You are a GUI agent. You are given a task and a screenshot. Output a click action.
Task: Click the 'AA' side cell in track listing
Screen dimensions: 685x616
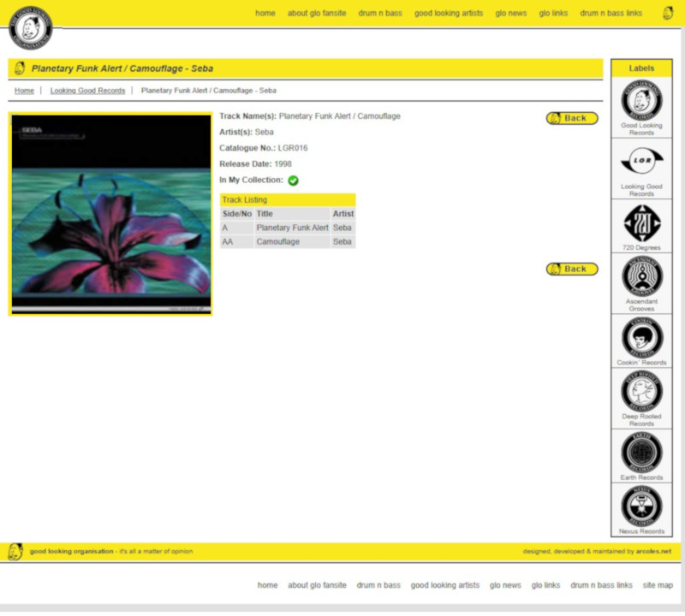pyautogui.click(x=237, y=241)
